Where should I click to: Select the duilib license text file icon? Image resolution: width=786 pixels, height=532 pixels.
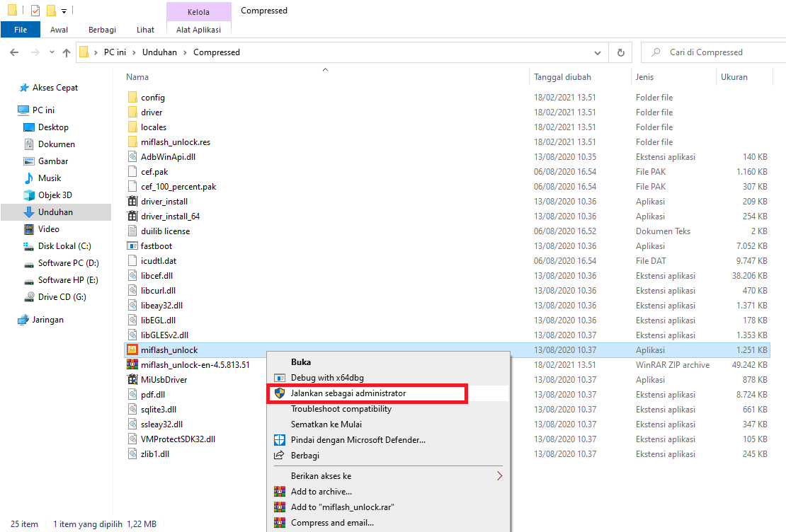pos(132,231)
